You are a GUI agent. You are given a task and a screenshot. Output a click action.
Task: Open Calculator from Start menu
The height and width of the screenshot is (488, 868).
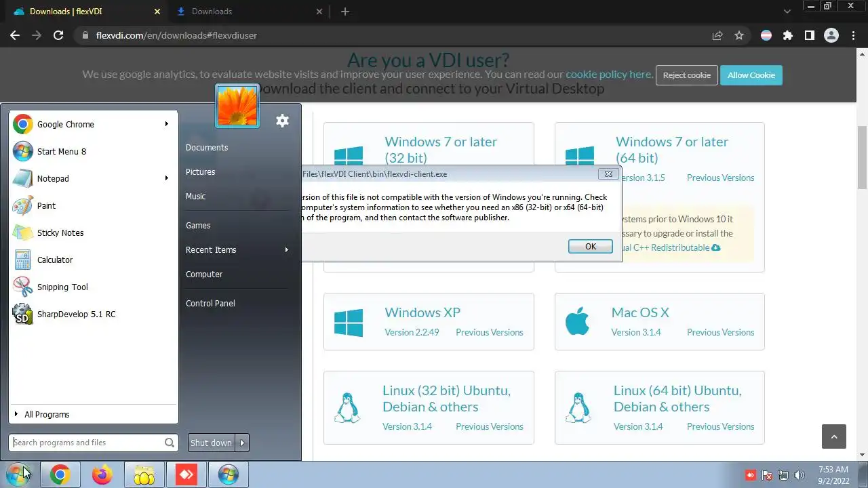pos(94,260)
